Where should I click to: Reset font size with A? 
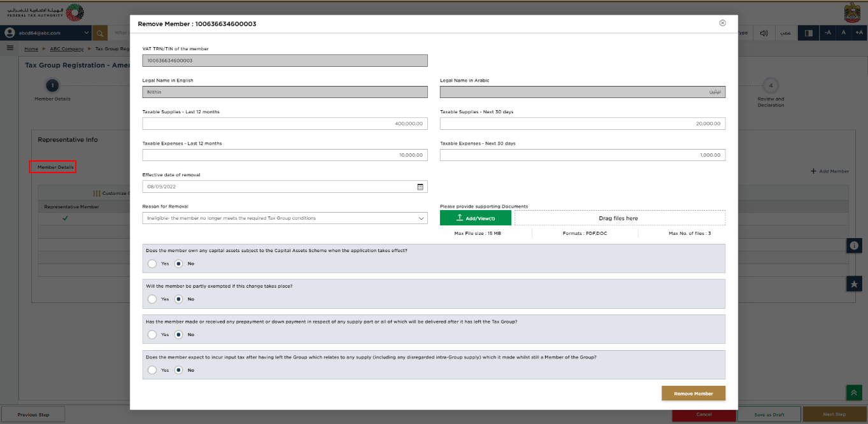tap(843, 33)
